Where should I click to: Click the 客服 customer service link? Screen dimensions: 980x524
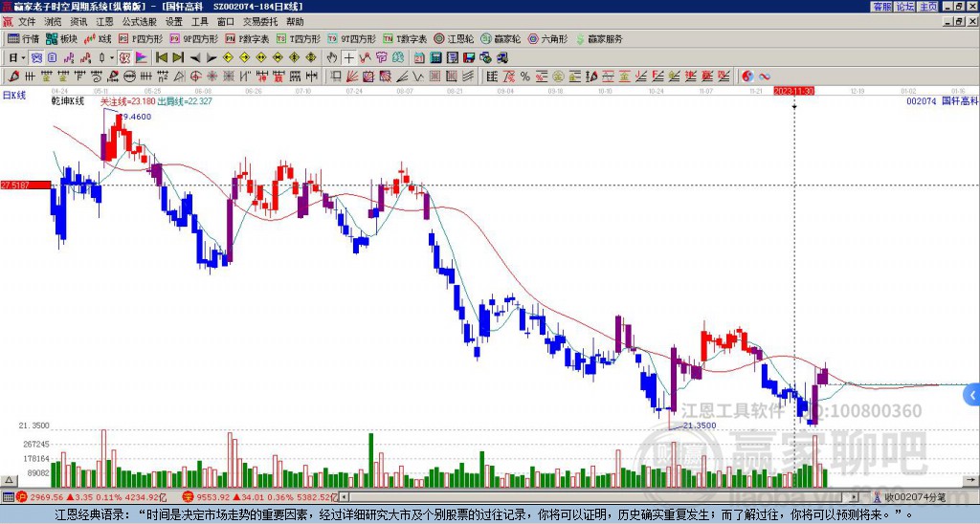tap(881, 7)
